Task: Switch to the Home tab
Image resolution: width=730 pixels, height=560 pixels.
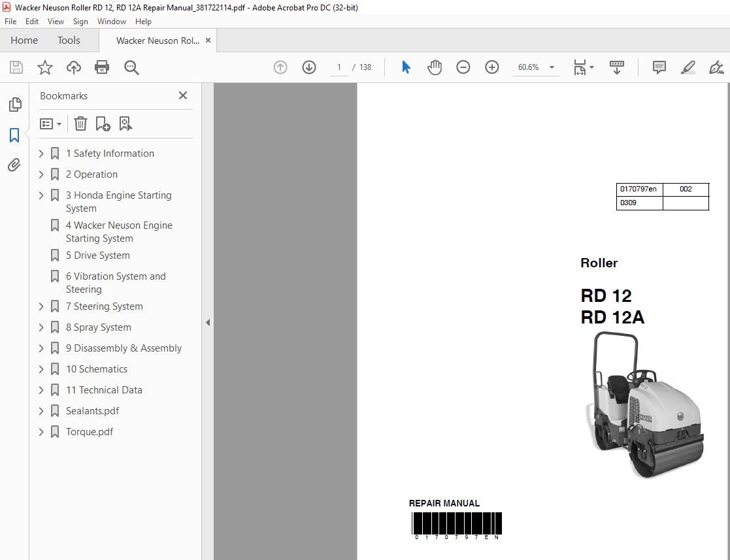Action: [24, 41]
